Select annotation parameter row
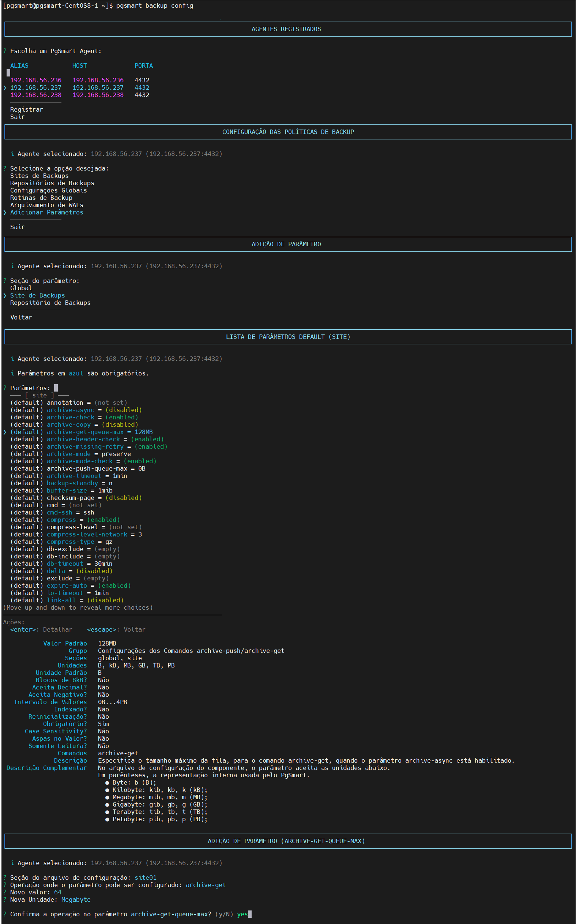Image resolution: width=576 pixels, height=924 pixels. [69, 403]
